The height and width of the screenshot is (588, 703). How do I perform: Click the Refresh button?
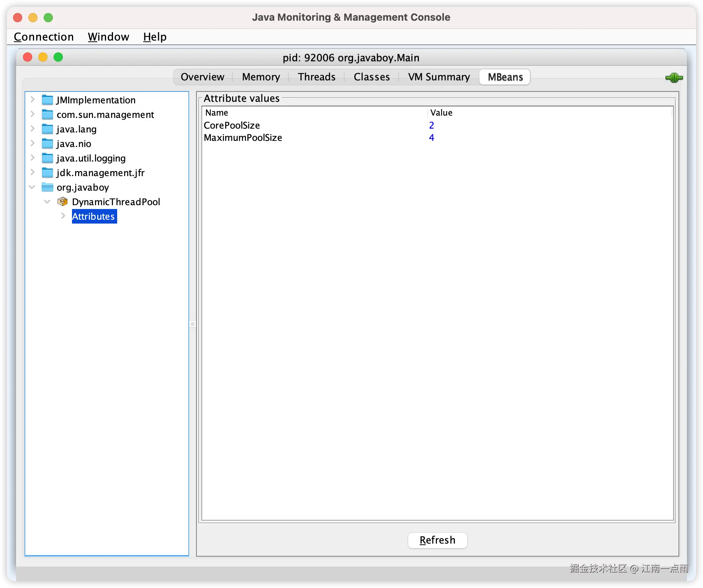(437, 540)
